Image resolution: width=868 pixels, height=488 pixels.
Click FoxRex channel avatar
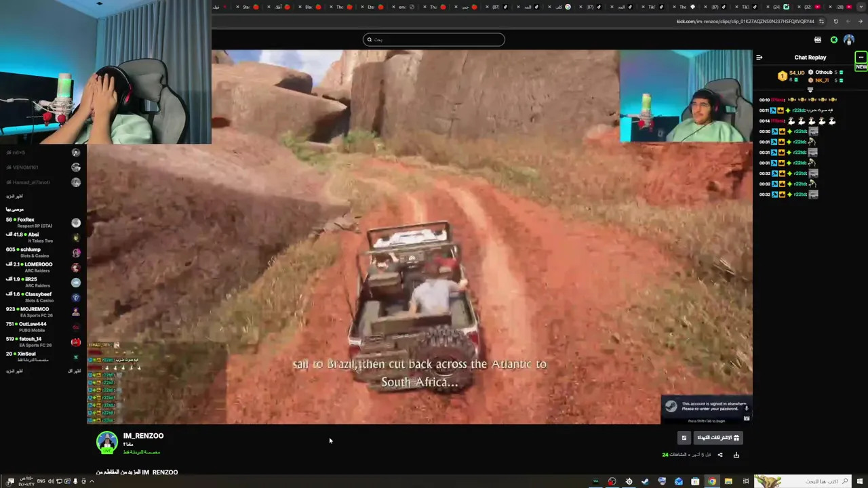[76, 222]
